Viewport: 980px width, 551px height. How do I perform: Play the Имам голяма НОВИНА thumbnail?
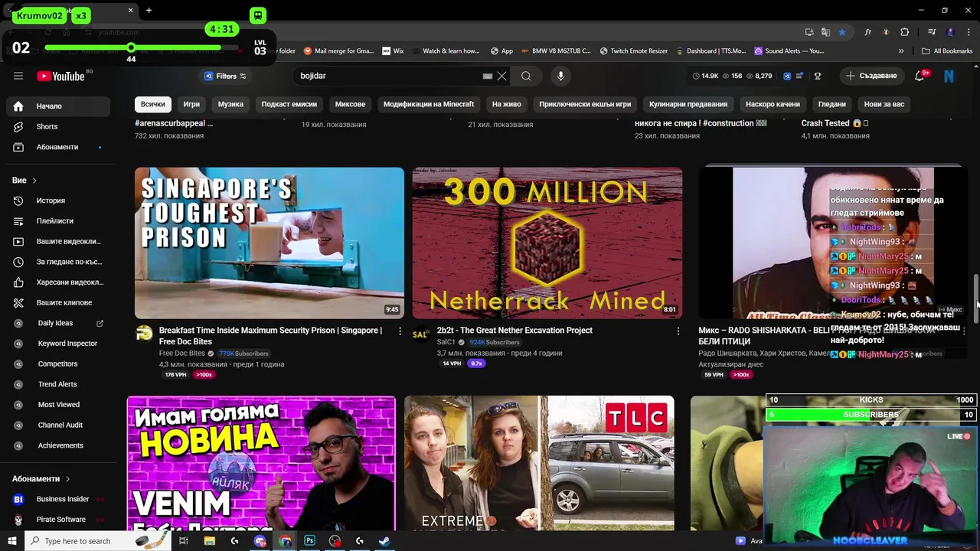click(261, 463)
